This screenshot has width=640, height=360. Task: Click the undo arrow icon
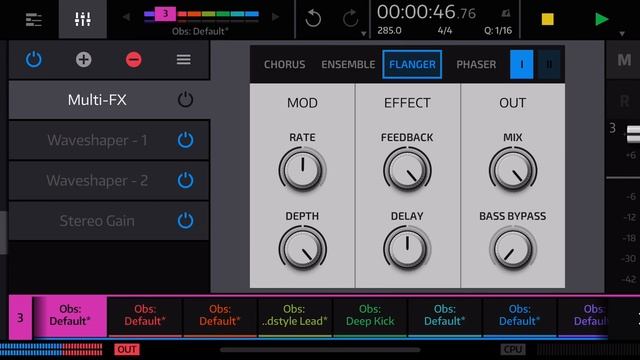coord(313,18)
